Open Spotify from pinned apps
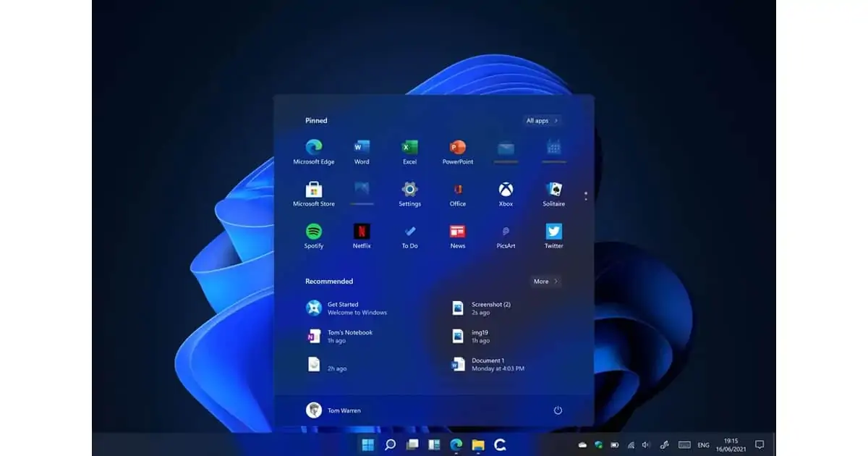The height and width of the screenshot is (456, 868). 313,232
